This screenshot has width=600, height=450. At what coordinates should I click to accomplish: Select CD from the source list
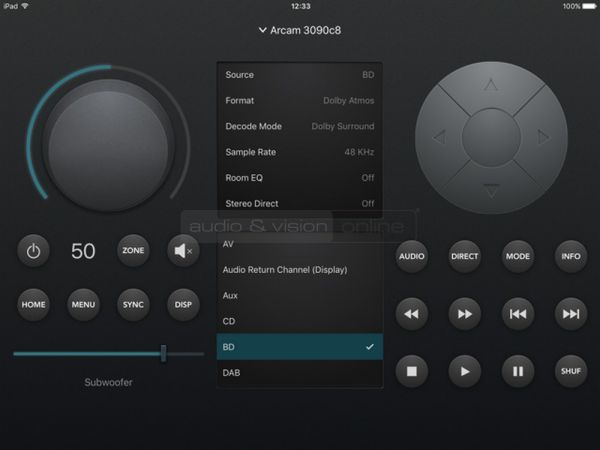tap(299, 321)
